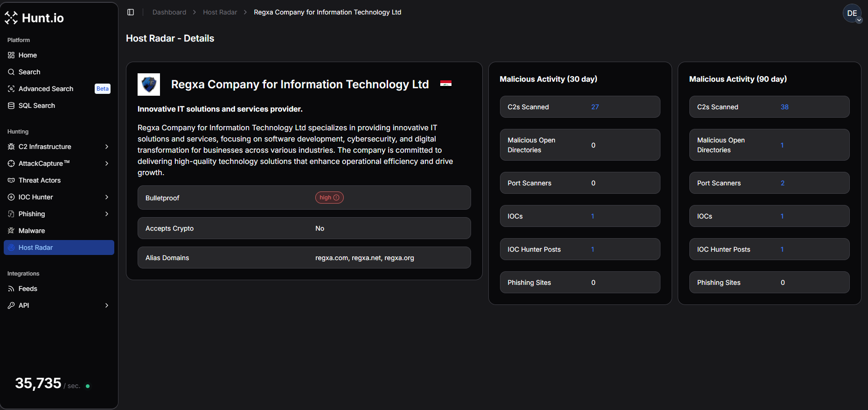Click the 30 day C2s Scanned value 27

click(595, 107)
